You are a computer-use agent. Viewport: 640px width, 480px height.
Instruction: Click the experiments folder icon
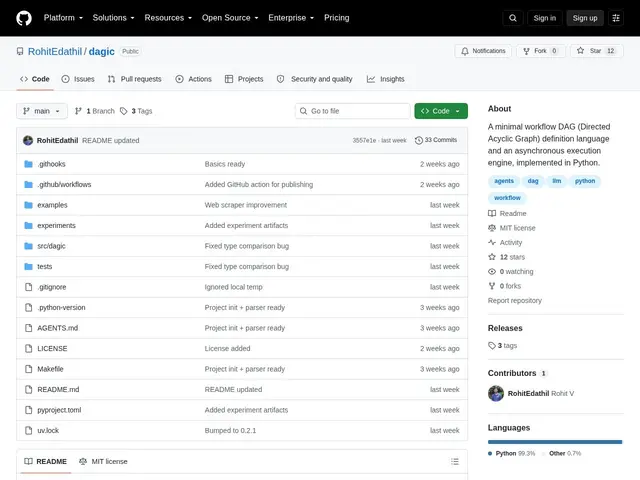tap(28, 225)
